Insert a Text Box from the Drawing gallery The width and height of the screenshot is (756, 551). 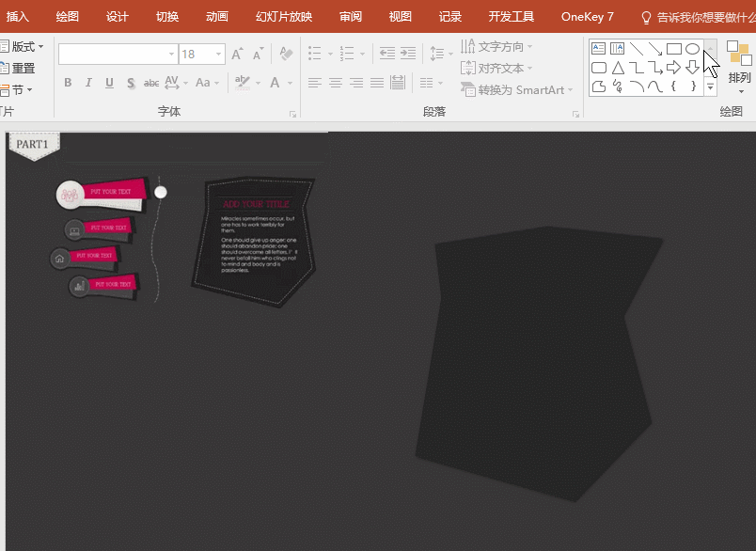pos(599,48)
